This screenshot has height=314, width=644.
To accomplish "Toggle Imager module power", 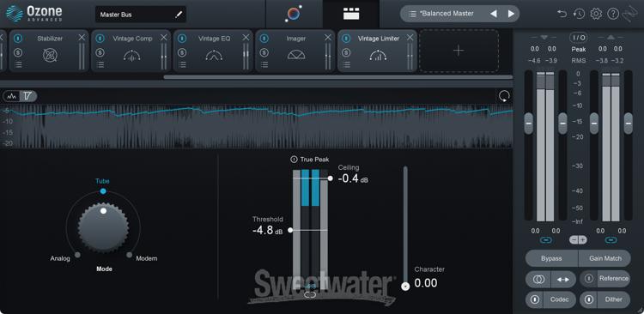I will point(264,38).
